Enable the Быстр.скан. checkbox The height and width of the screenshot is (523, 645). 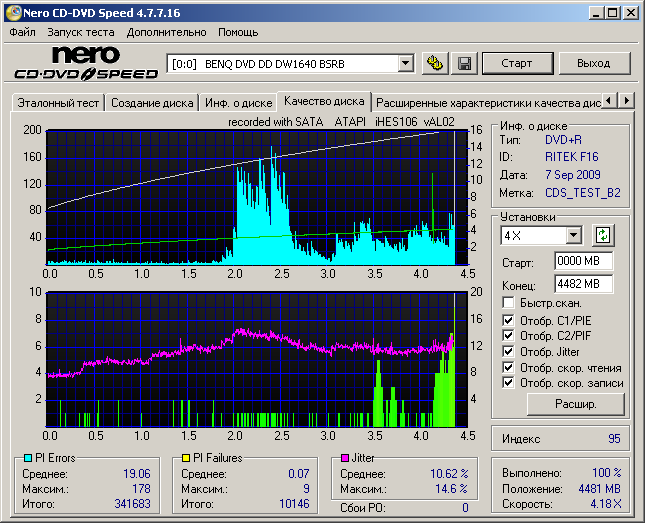click(x=508, y=302)
